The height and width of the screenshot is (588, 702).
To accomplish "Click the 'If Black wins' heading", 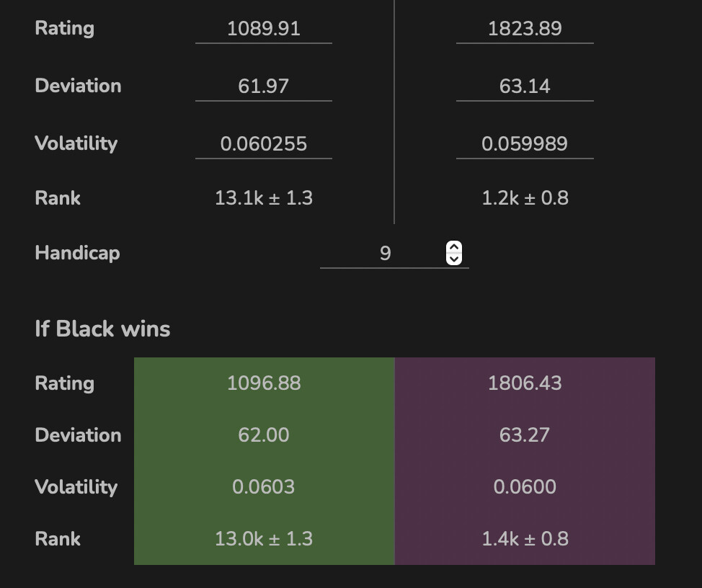I will point(102,329).
